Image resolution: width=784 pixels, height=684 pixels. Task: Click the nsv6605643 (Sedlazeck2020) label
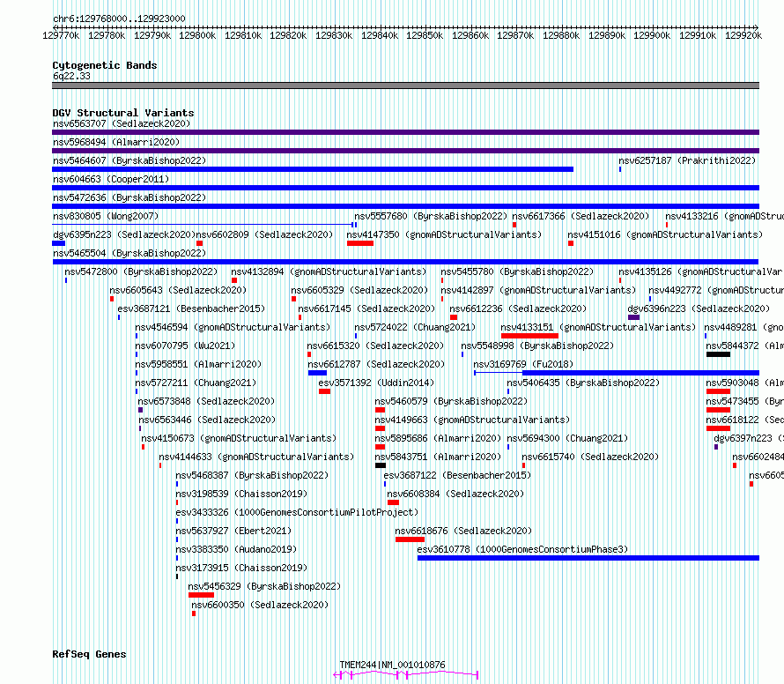click(178, 290)
